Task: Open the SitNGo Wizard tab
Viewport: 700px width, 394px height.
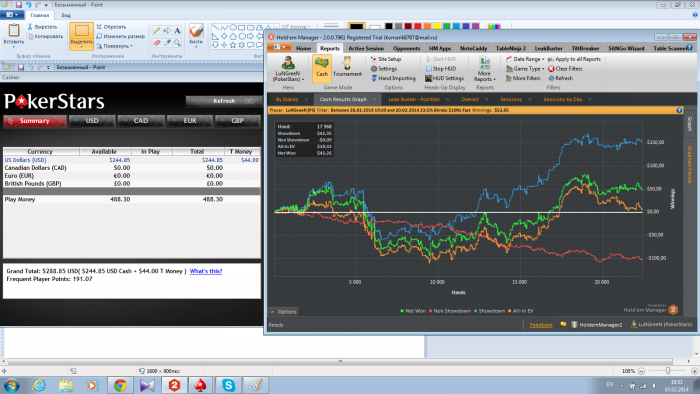Action: (x=626, y=48)
